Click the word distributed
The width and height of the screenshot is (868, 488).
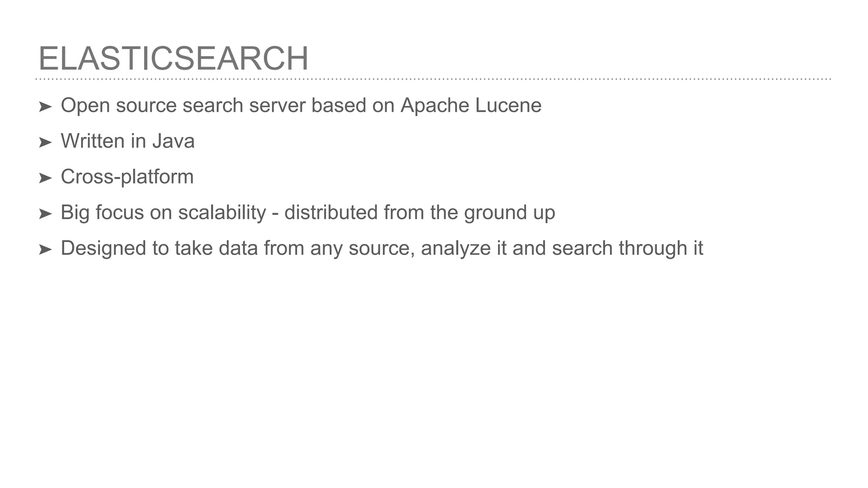[x=331, y=212]
